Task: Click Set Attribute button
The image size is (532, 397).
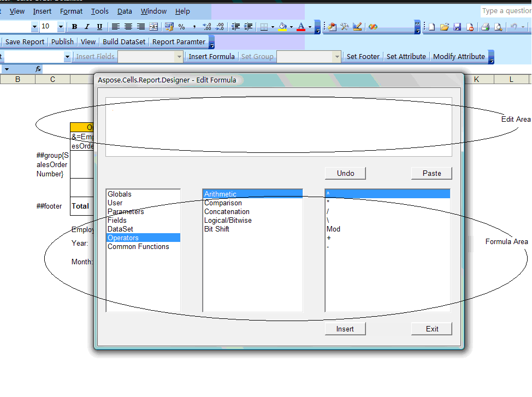Action: pos(406,57)
